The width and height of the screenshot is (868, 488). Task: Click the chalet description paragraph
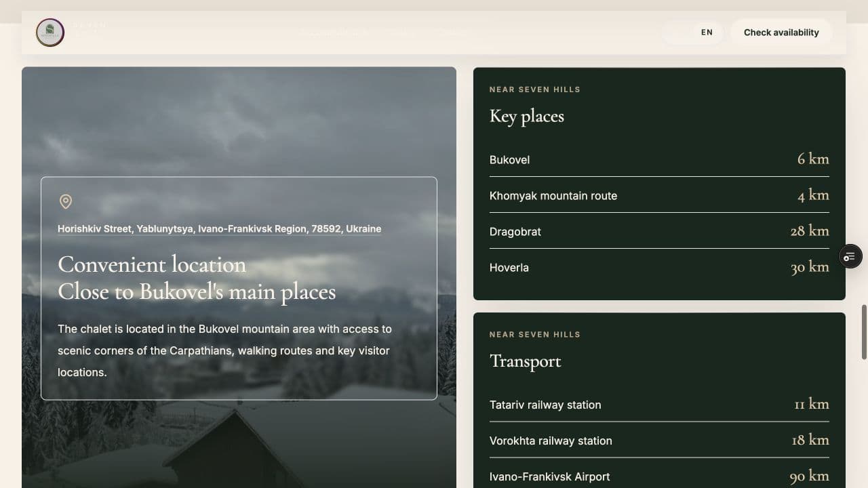pos(225,351)
